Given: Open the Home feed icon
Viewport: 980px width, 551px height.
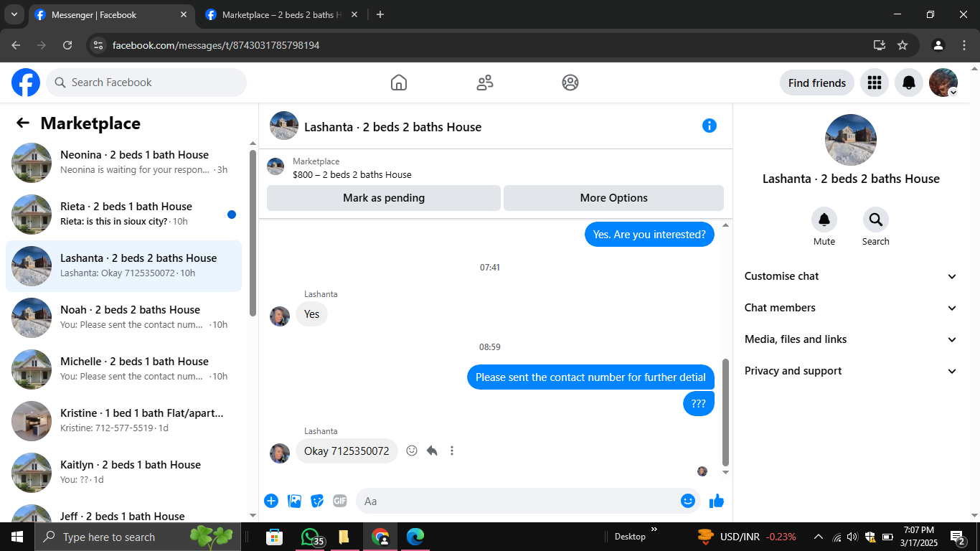Looking at the screenshot, I should (399, 83).
